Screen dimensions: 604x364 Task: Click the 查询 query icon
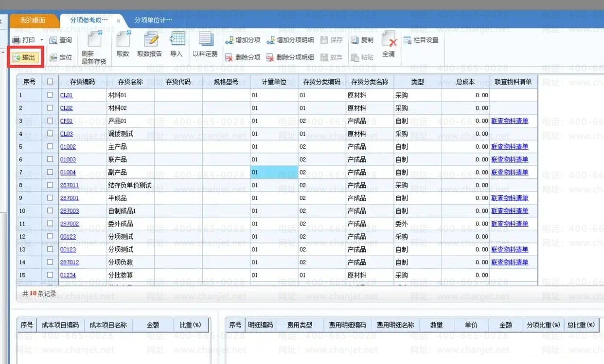(x=53, y=40)
